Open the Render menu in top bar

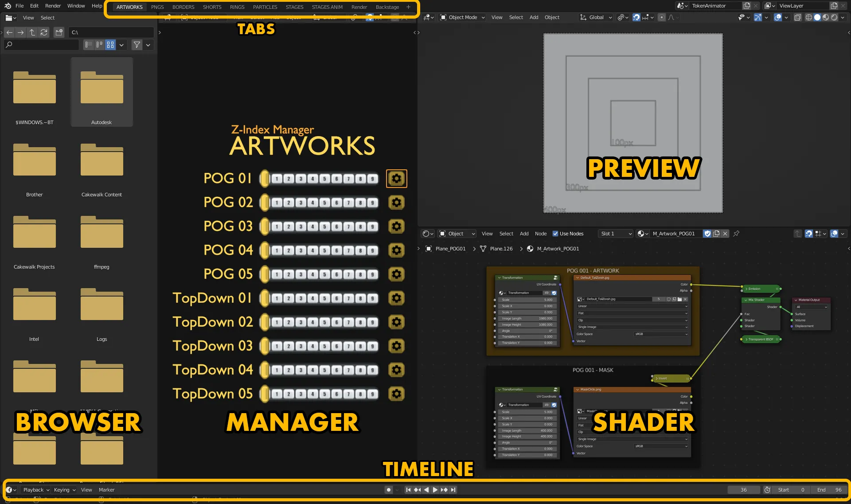point(53,6)
